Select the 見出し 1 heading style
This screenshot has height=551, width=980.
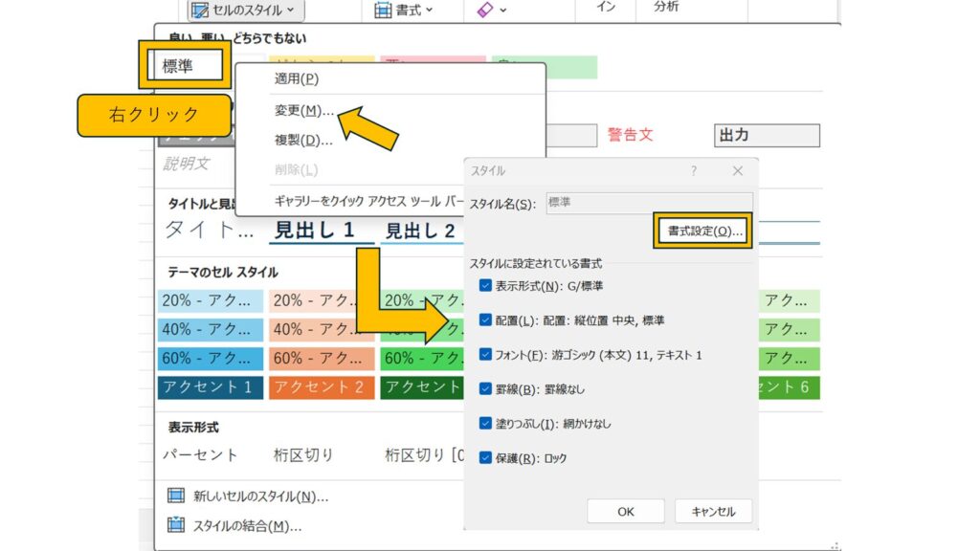314,231
